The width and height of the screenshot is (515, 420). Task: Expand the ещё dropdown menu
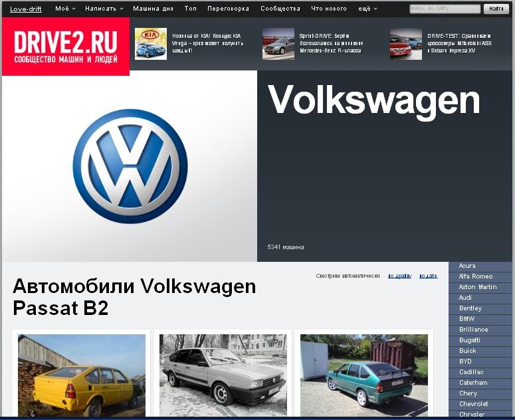tap(367, 9)
